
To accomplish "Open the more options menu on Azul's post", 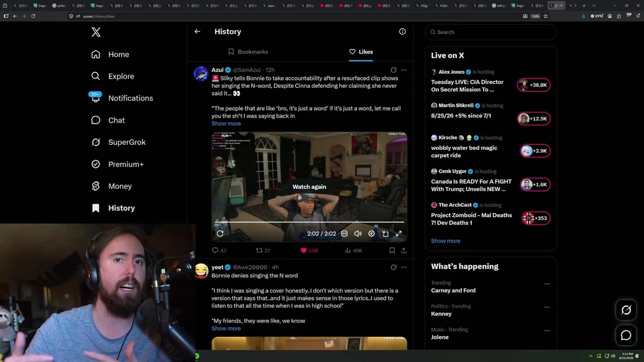I will point(404,70).
